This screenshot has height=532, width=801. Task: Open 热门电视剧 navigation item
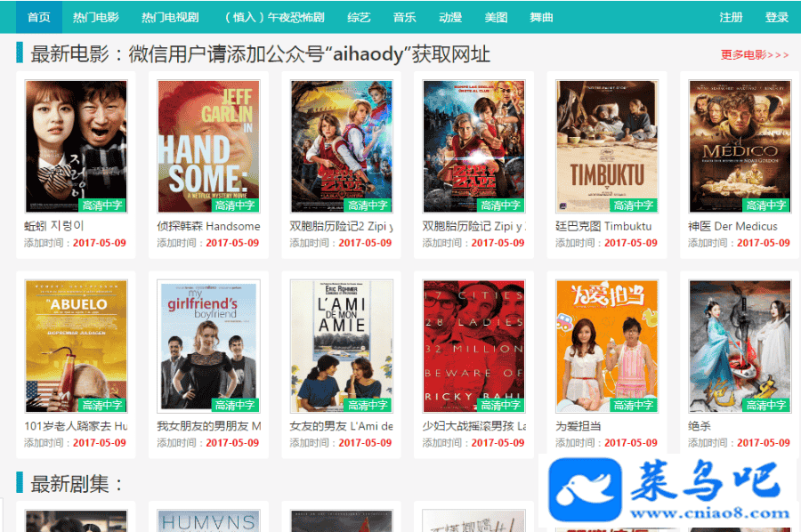tap(170, 18)
